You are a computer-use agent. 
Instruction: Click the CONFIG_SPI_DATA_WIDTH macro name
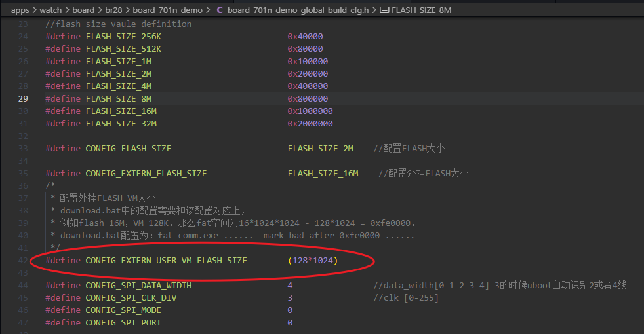coord(138,285)
